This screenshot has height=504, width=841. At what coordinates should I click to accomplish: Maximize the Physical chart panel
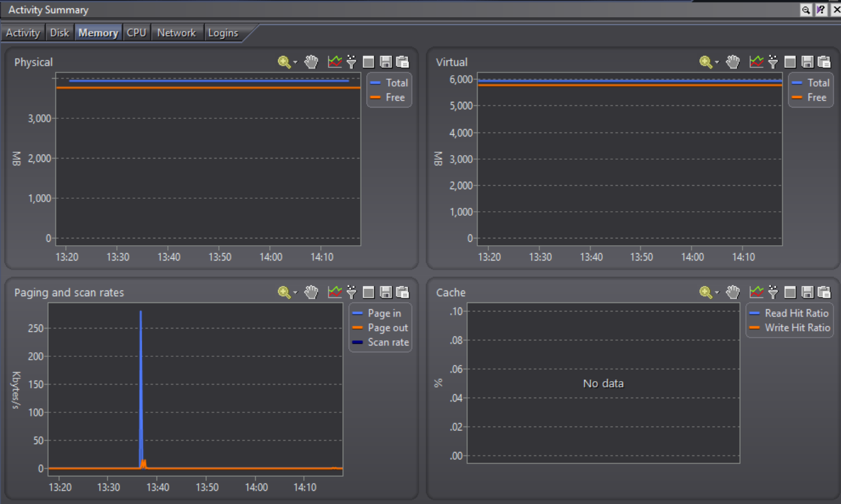368,62
